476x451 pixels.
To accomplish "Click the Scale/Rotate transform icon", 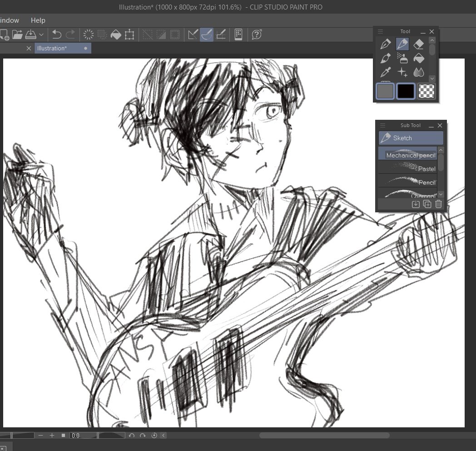I will (129, 34).
